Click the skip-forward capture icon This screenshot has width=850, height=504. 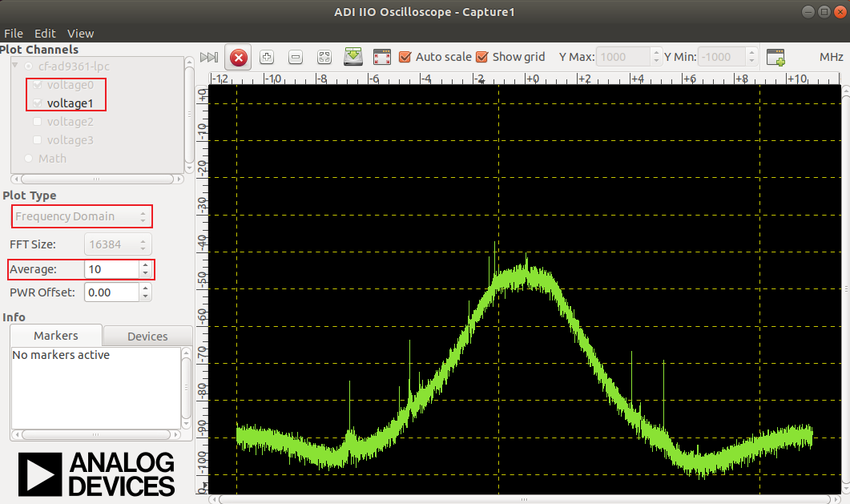209,58
